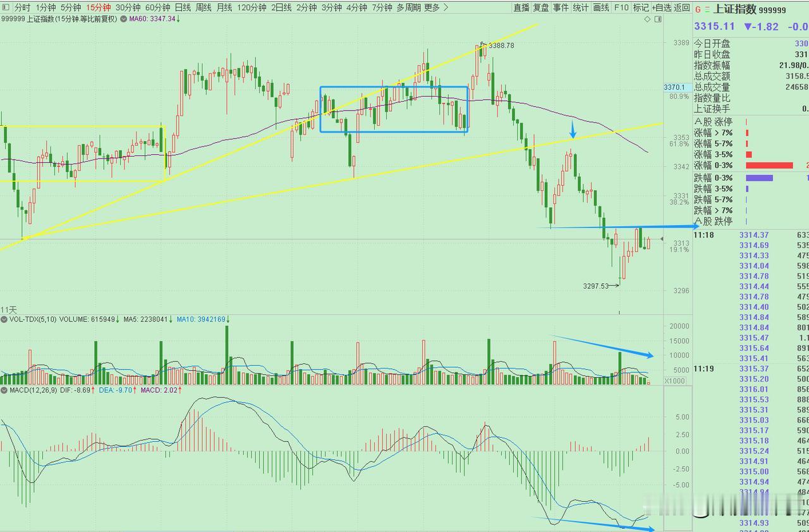This screenshot has height=532, width=809.
Task: Click the 跌幅 0-3% purple bar
Action: (759, 178)
